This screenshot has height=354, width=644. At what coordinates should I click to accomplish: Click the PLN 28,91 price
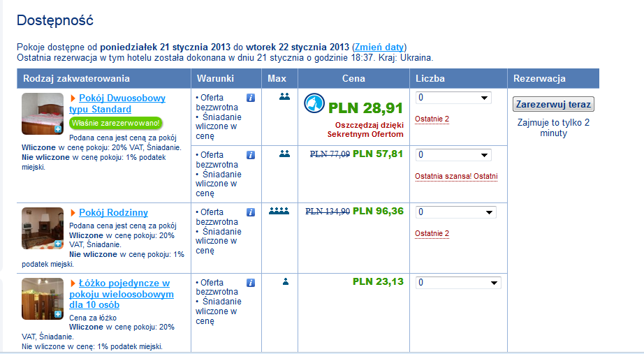(x=365, y=108)
